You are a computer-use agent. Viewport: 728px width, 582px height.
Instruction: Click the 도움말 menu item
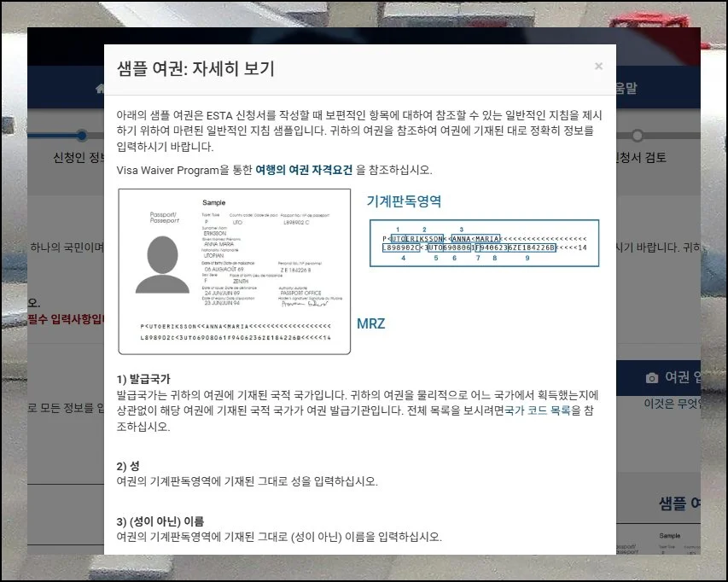point(626,89)
